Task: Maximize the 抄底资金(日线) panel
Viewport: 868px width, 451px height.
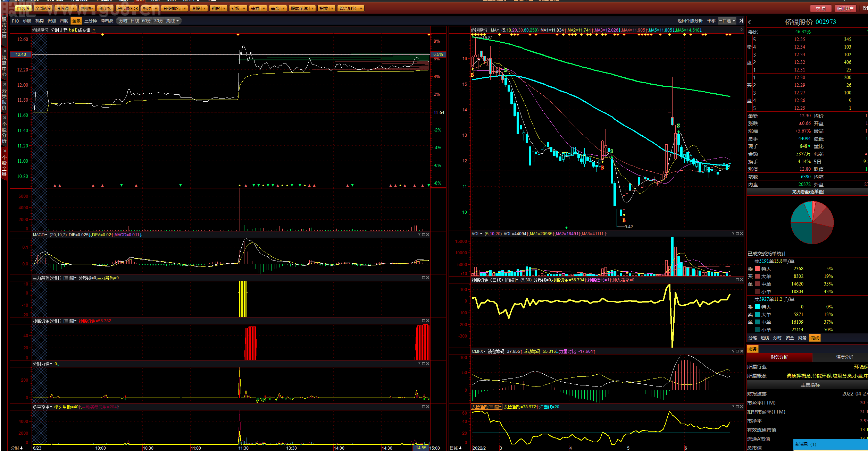Action: tap(737, 280)
